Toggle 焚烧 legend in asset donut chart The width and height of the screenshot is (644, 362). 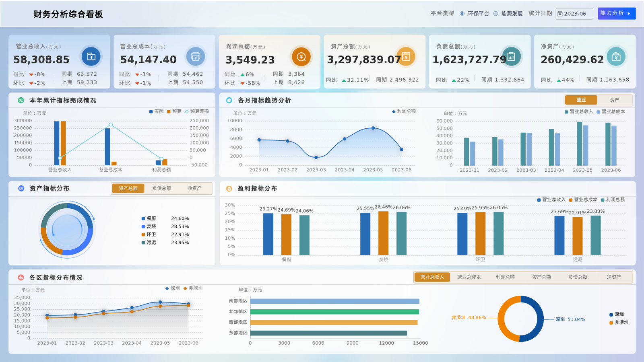pos(149,226)
